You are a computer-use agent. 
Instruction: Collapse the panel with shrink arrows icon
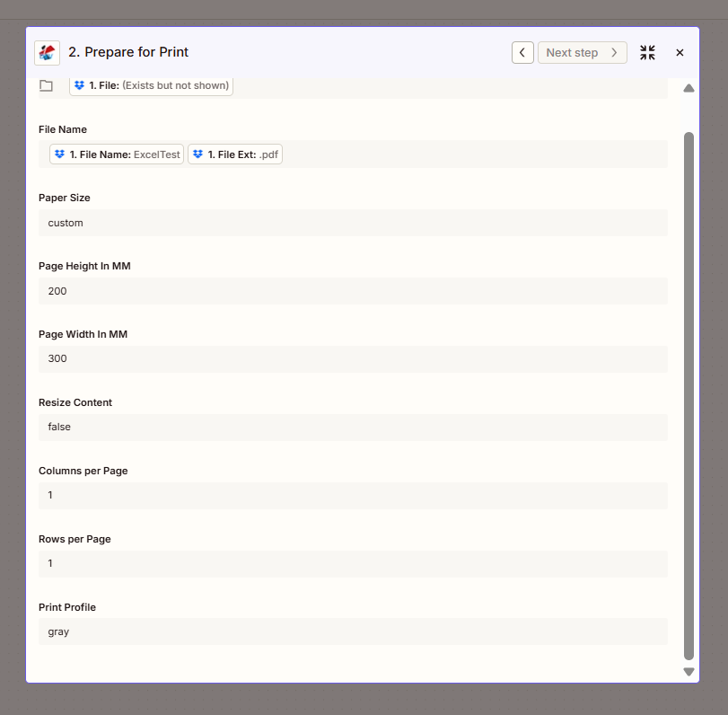point(647,53)
